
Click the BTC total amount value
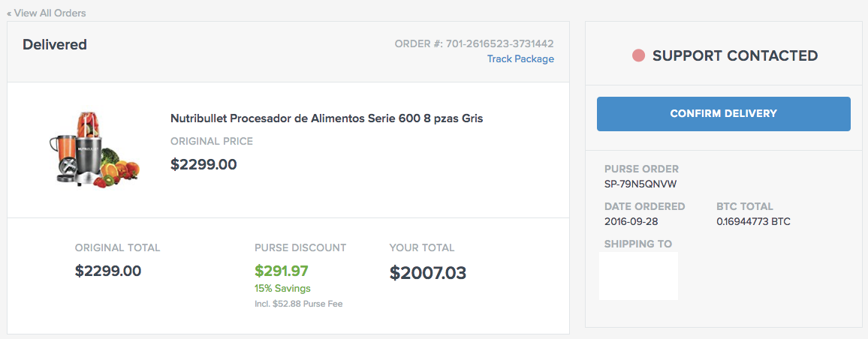coord(753,222)
